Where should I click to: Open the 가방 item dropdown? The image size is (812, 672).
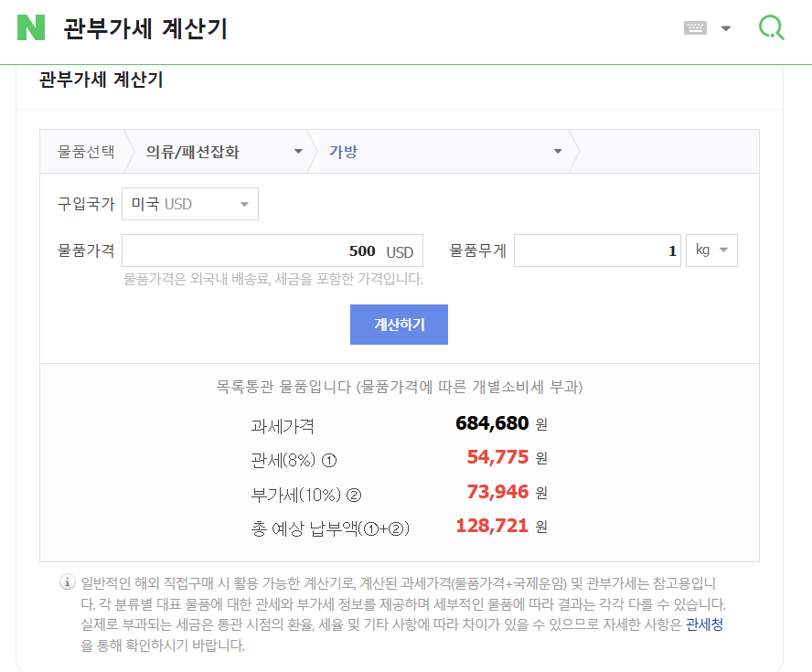[x=444, y=152]
